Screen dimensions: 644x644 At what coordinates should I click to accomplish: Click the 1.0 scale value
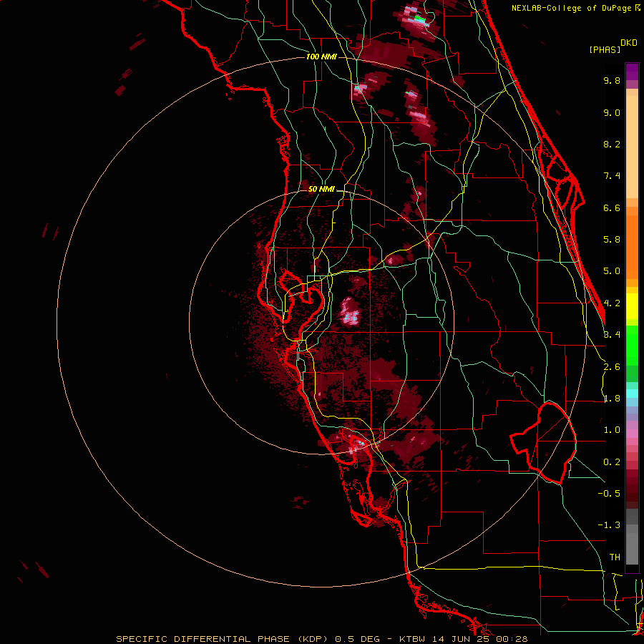[612, 430]
